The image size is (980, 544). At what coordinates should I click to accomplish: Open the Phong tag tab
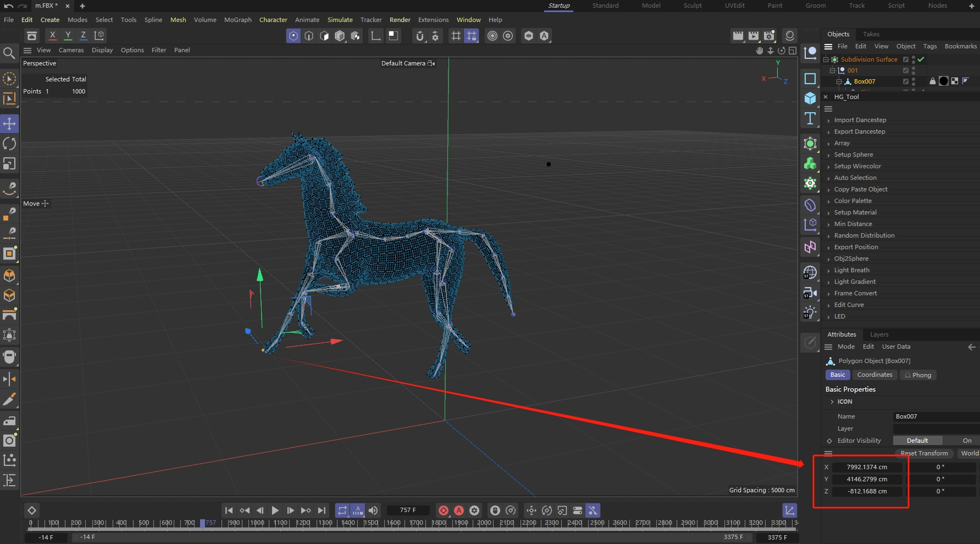tap(918, 375)
